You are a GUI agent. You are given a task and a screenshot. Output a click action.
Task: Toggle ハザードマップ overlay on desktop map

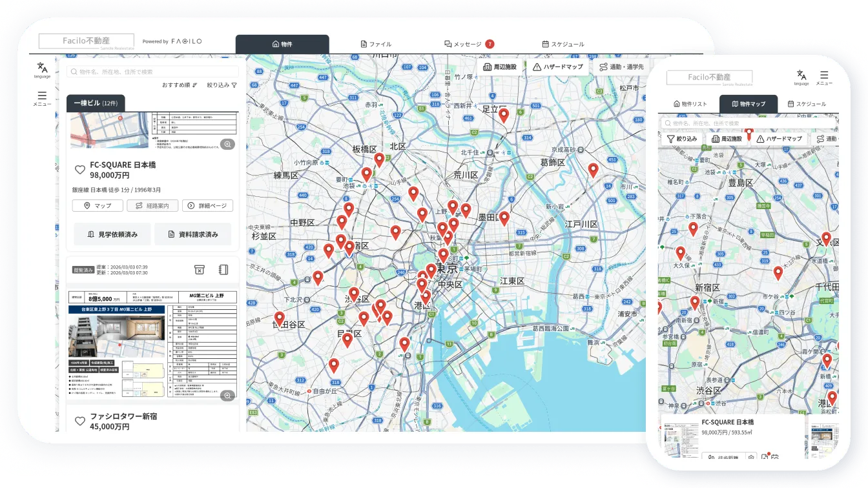click(558, 66)
